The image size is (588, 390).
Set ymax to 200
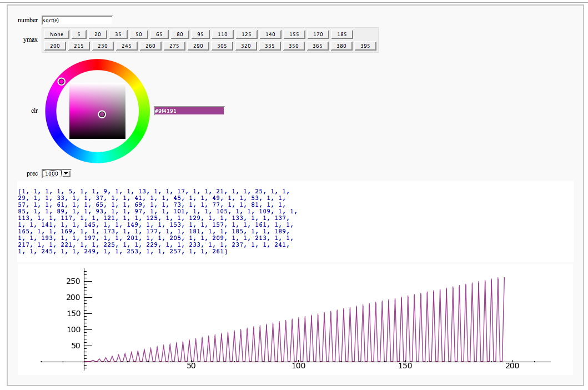pyautogui.click(x=54, y=46)
